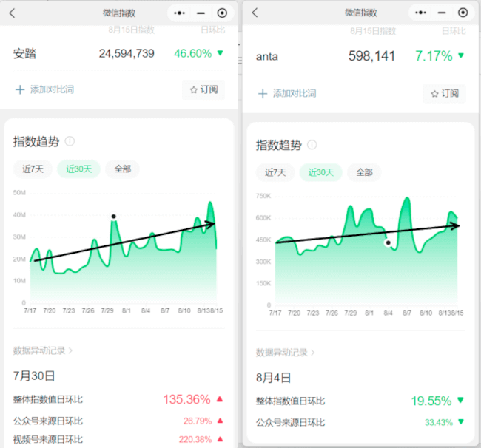Close right mini program with circle target icon
This screenshot has width=481, height=448.
click(x=462, y=13)
